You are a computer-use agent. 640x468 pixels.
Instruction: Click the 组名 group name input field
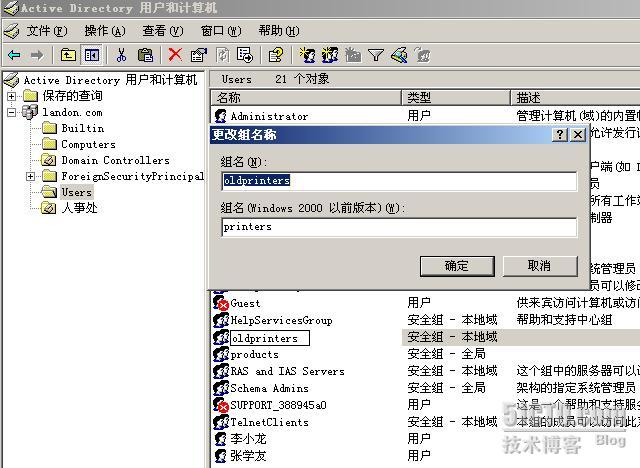(399, 180)
